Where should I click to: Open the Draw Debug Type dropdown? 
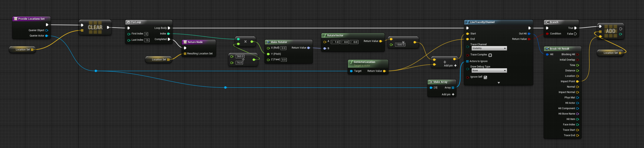(x=489, y=71)
